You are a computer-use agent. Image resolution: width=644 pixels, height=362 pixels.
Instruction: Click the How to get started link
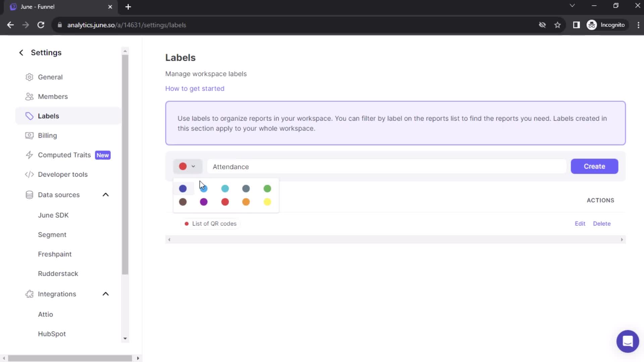(x=195, y=88)
